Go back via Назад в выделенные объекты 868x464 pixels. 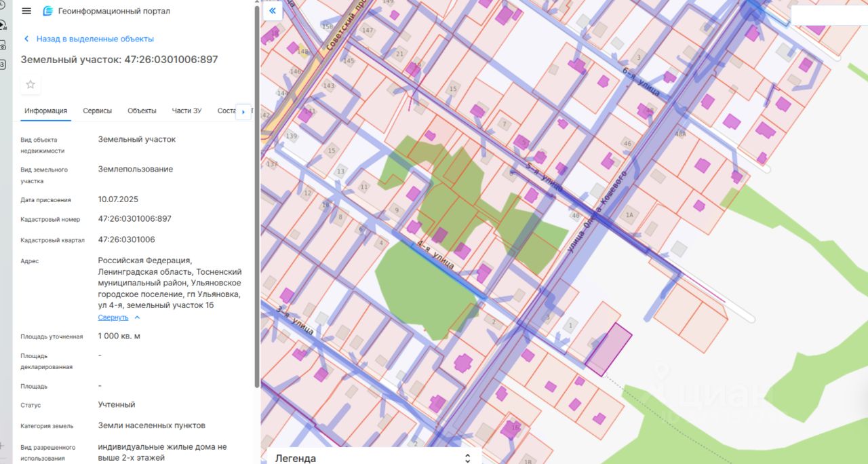(x=95, y=39)
